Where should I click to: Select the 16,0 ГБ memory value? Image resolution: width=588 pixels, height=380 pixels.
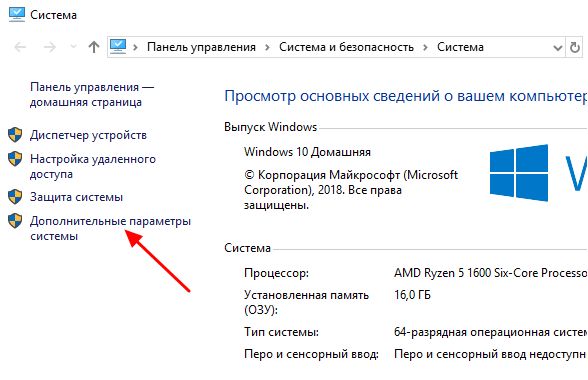(x=412, y=295)
